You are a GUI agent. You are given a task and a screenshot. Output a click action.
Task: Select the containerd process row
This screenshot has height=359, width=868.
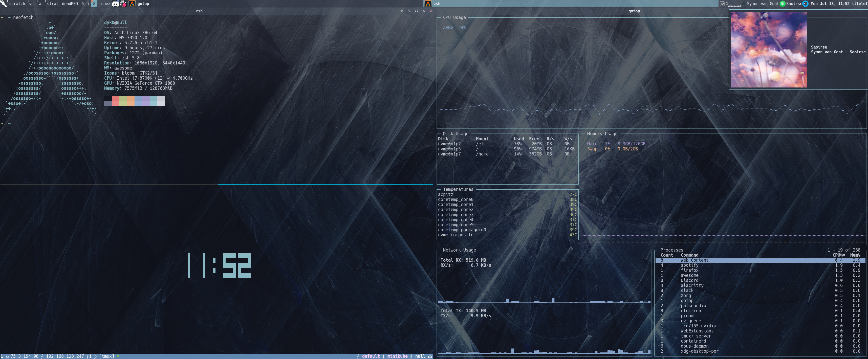pyautogui.click(x=760, y=341)
